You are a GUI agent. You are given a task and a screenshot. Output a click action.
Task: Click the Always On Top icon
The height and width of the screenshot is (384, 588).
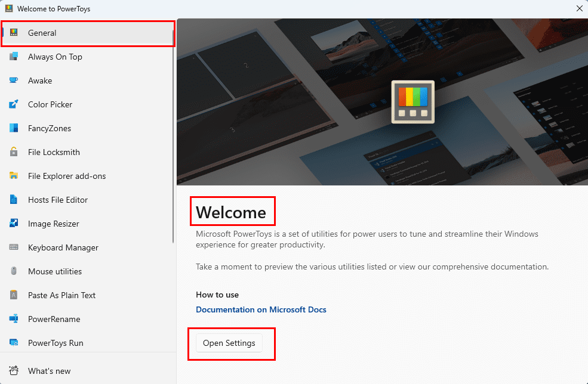(x=14, y=57)
